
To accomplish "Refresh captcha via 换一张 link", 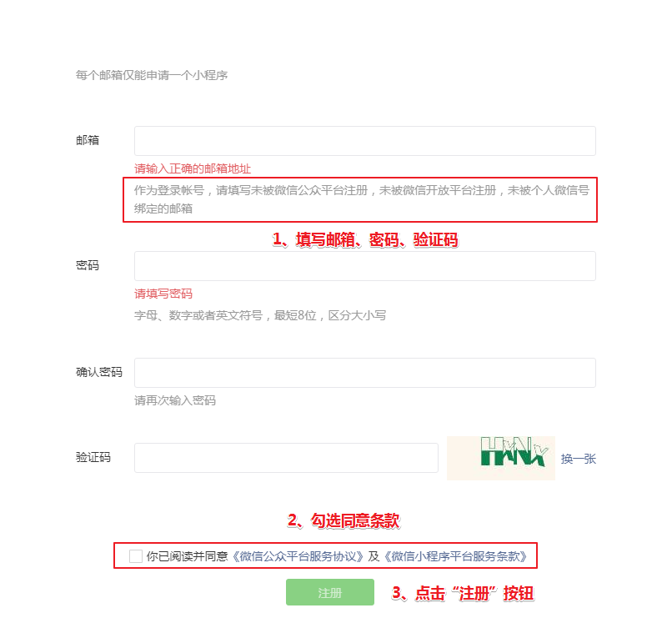I will click(x=578, y=459).
